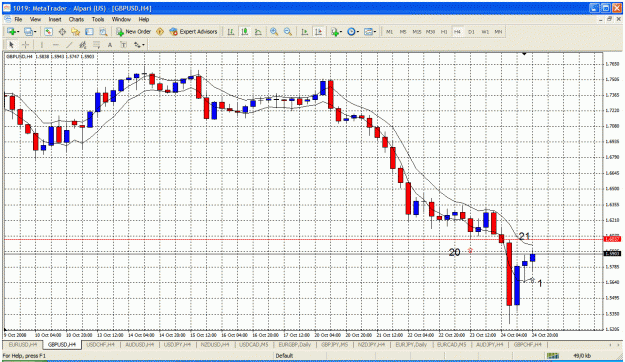
Task: Open the View menu
Action: click(35, 19)
